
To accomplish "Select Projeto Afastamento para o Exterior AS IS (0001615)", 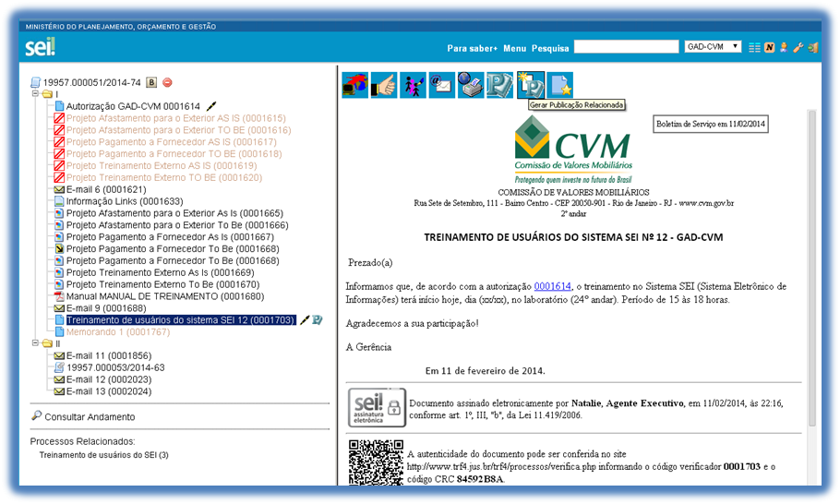I will click(175, 118).
